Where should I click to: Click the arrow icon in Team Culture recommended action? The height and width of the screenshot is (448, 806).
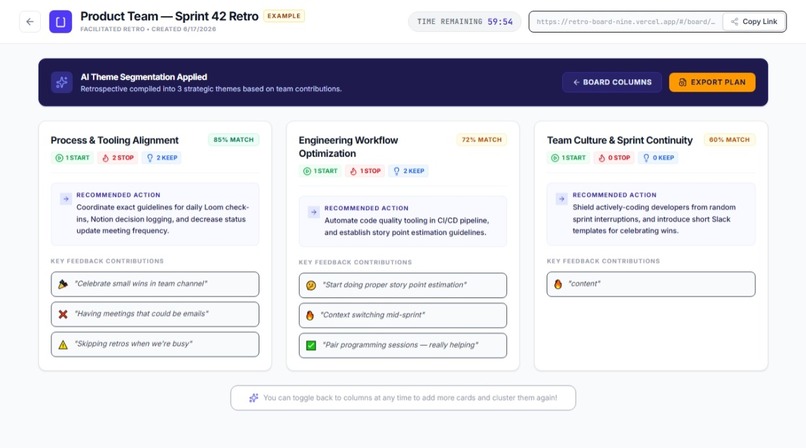tap(561, 199)
